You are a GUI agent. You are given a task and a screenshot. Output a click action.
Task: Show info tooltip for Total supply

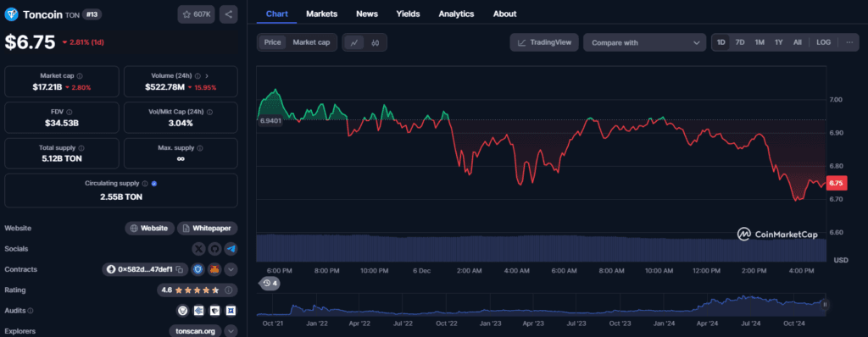pyautogui.click(x=81, y=148)
